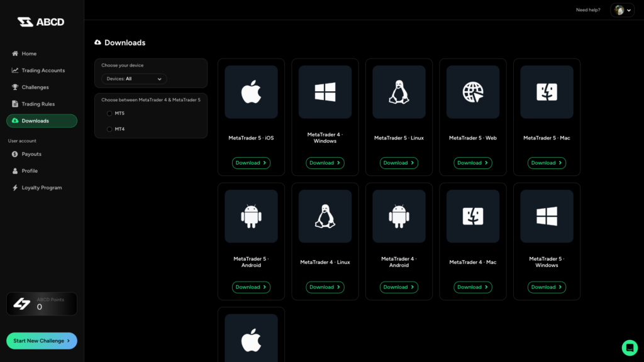Click the Android robot icon for MetaTrader 5 Android

click(x=251, y=217)
